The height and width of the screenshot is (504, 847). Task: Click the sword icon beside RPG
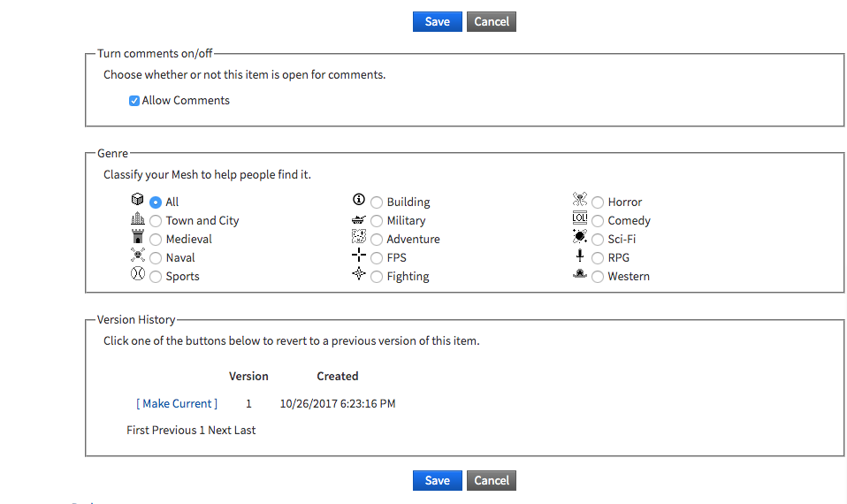pos(580,255)
